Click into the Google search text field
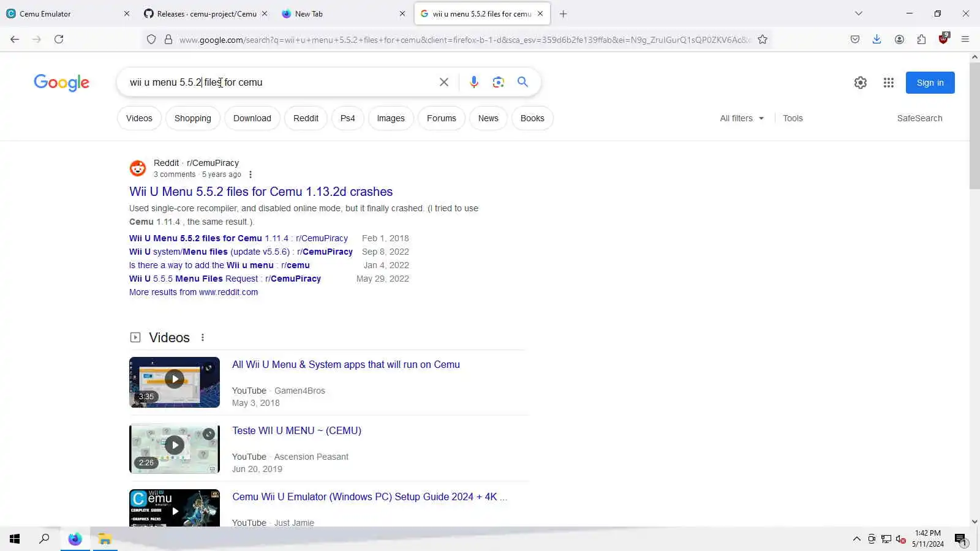Image resolution: width=980 pixels, height=551 pixels. click(279, 82)
